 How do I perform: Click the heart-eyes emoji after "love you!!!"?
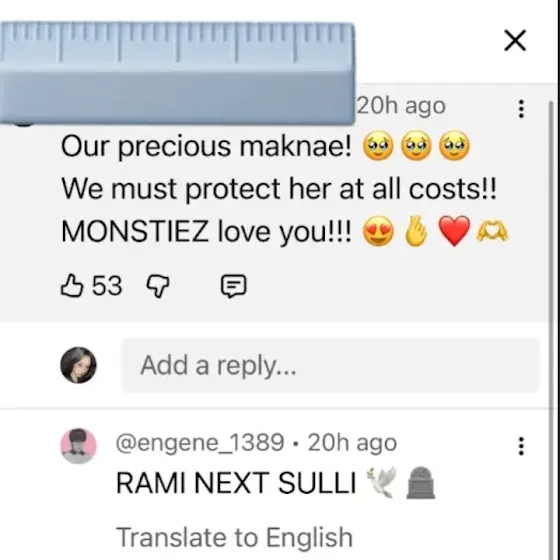(378, 231)
